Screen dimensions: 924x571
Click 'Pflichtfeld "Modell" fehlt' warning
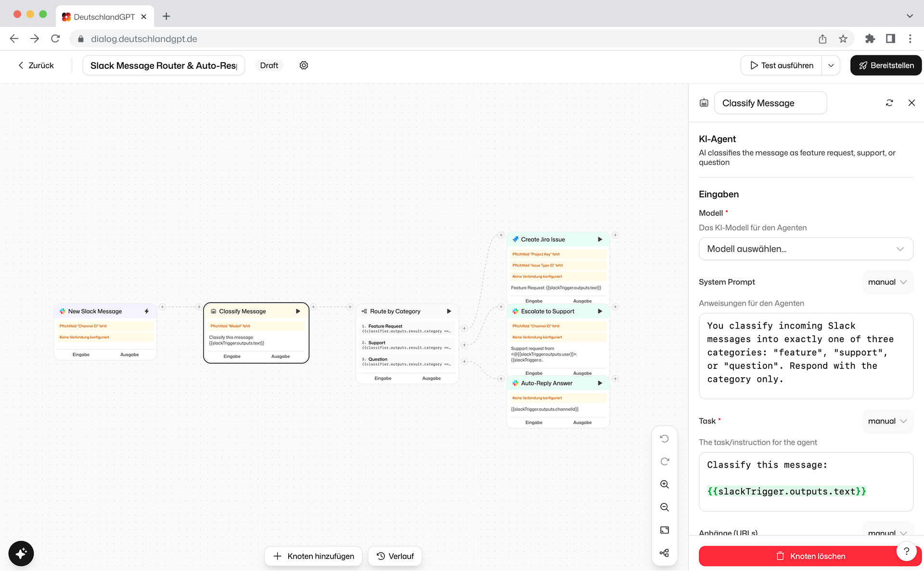point(256,326)
